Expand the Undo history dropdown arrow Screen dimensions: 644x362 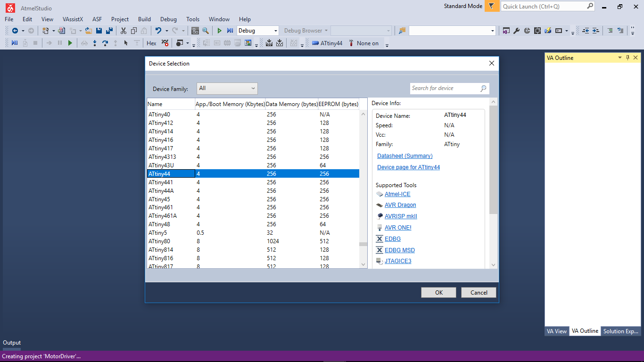point(166,31)
